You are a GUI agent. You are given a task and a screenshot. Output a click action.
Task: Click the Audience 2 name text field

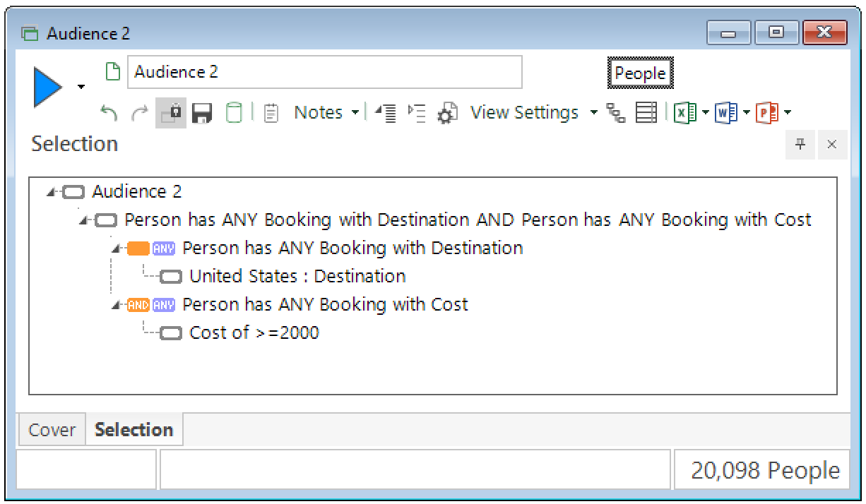point(324,72)
